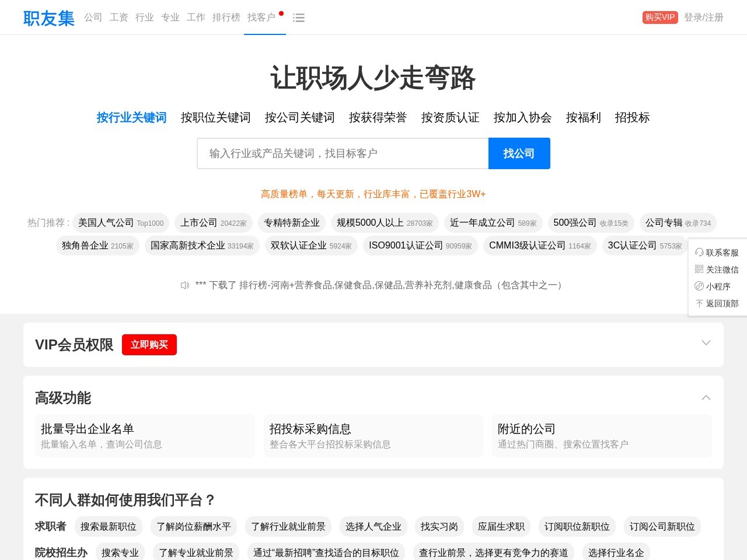
Task: Expand the VIP会员权限 section chevron
Action: coord(706,344)
